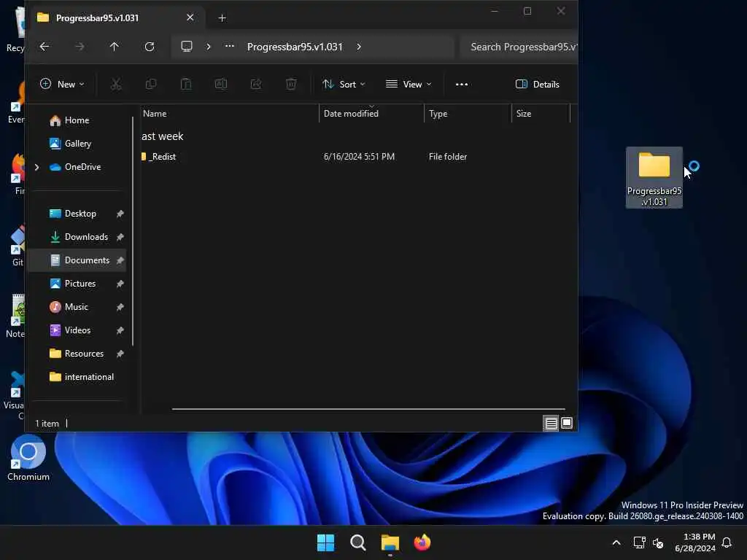Viewport: 747px width, 560px height.
Task: Close the Progressbar95.v1.031 tab
Action: [x=190, y=17]
